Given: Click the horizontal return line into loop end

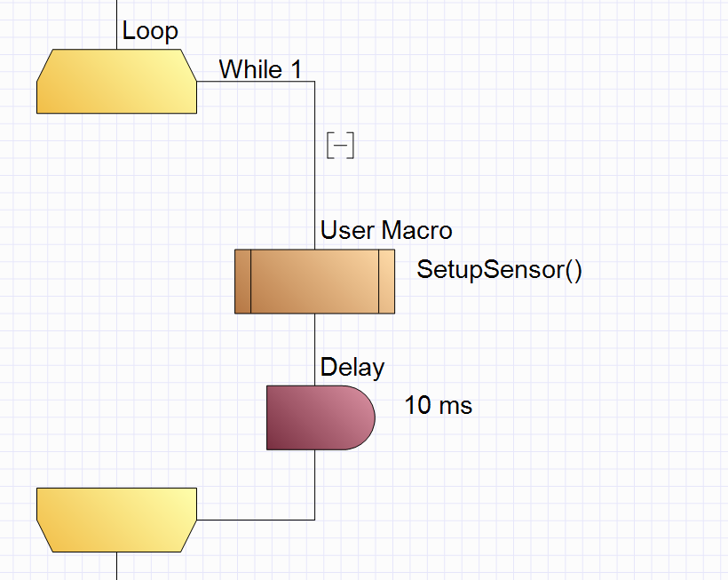Looking at the screenshot, I should coord(256,519).
